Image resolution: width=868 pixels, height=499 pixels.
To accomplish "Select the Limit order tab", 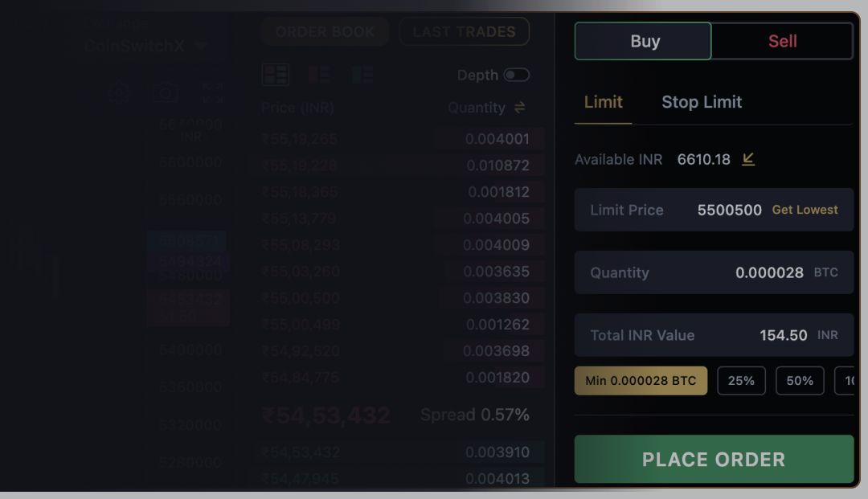I will point(603,102).
